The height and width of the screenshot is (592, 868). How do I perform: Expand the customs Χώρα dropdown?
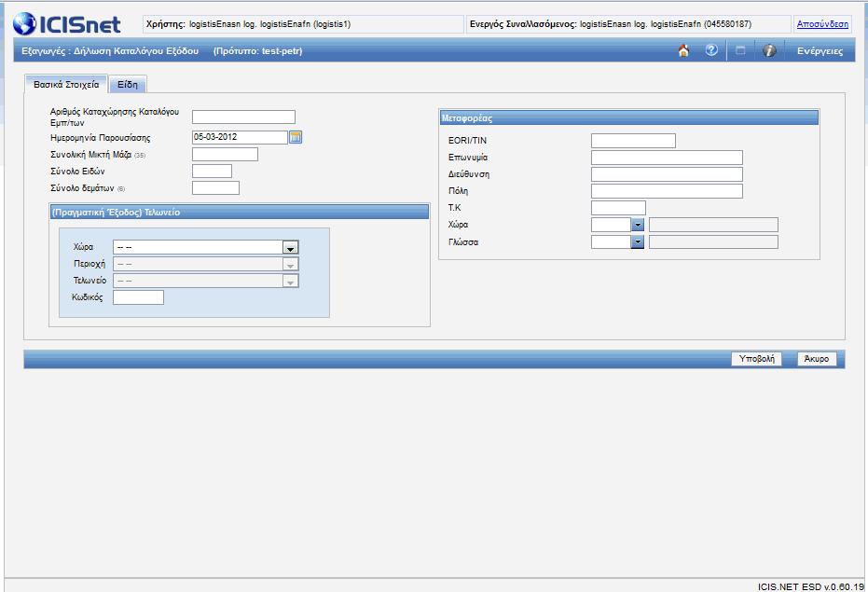(290, 248)
